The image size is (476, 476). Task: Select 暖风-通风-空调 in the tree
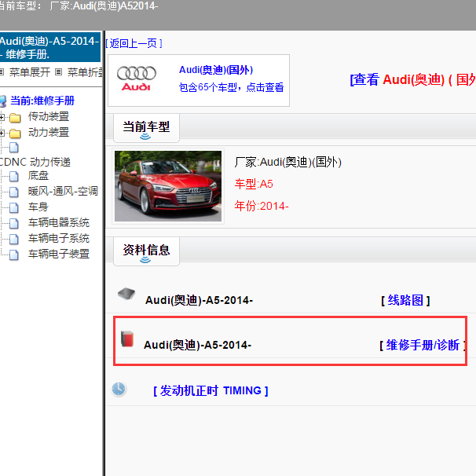pyautogui.click(x=63, y=191)
